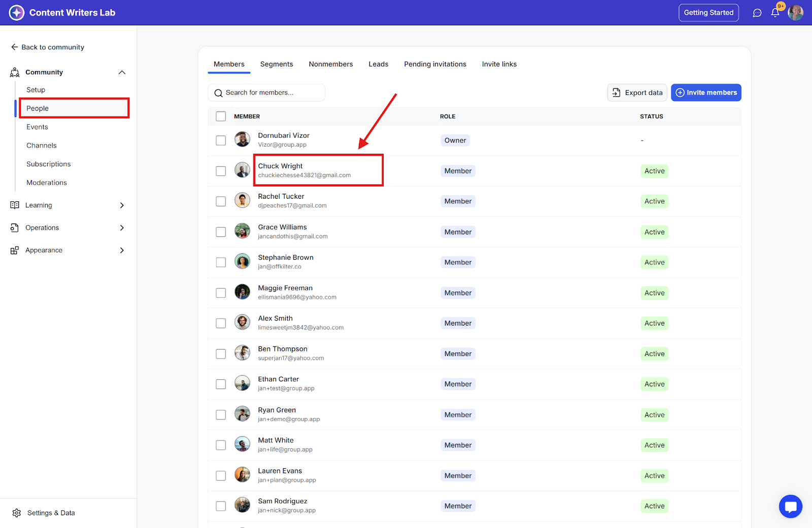The width and height of the screenshot is (812, 528).
Task: Expand the Appearance section chevron
Action: click(x=122, y=251)
